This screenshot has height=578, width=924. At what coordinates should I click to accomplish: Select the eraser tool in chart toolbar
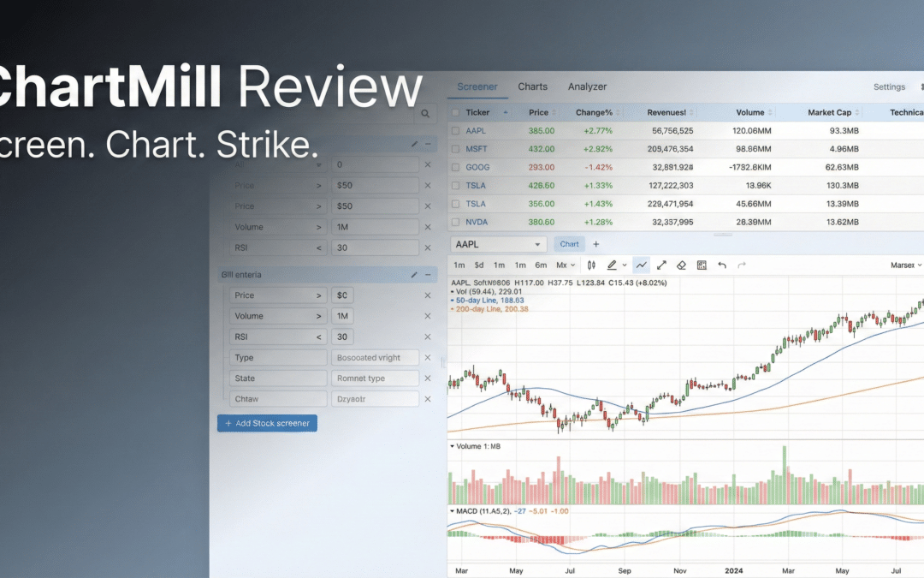pyautogui.click(x=681, y=265)
